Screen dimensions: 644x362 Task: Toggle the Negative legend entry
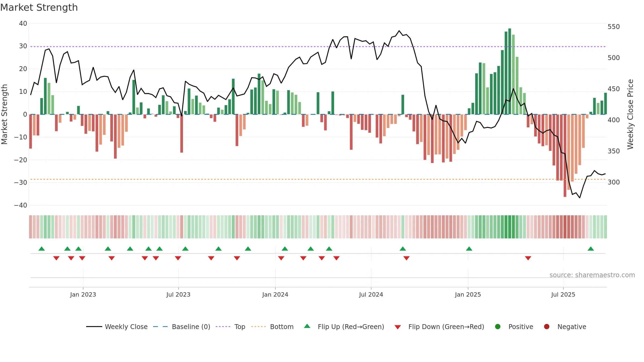pos(565,327)
